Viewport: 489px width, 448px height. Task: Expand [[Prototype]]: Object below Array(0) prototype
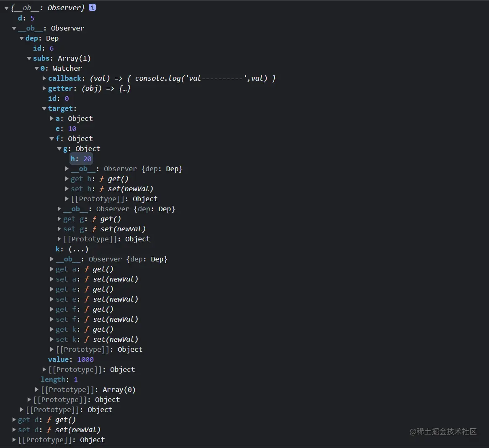point(29,400)
